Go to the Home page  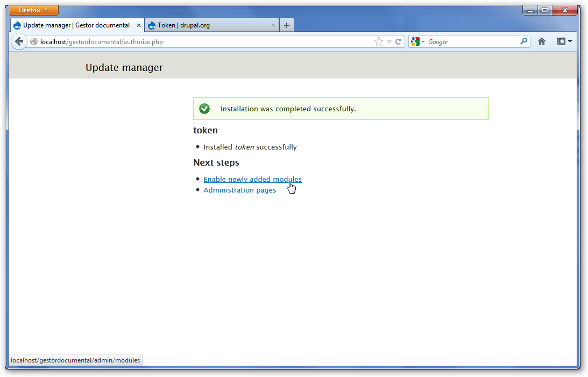pos(542,41)
